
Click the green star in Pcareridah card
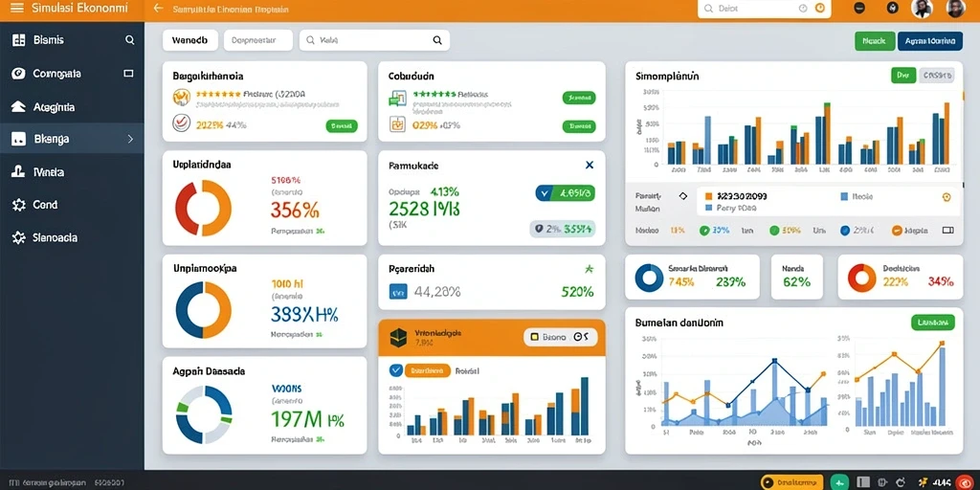point(588,269)
